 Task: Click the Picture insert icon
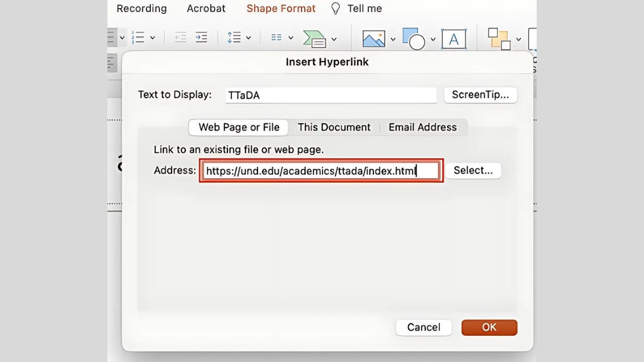(374, 39)
